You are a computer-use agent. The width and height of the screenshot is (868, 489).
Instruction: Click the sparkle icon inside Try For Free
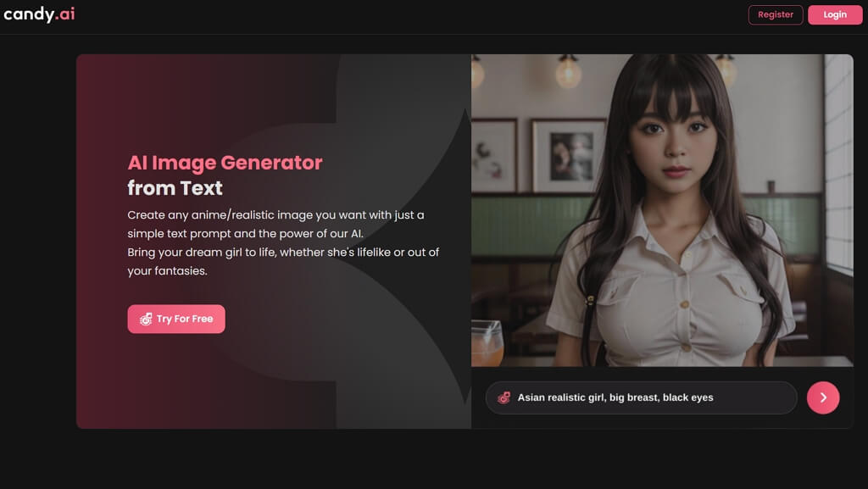[146, 320]
